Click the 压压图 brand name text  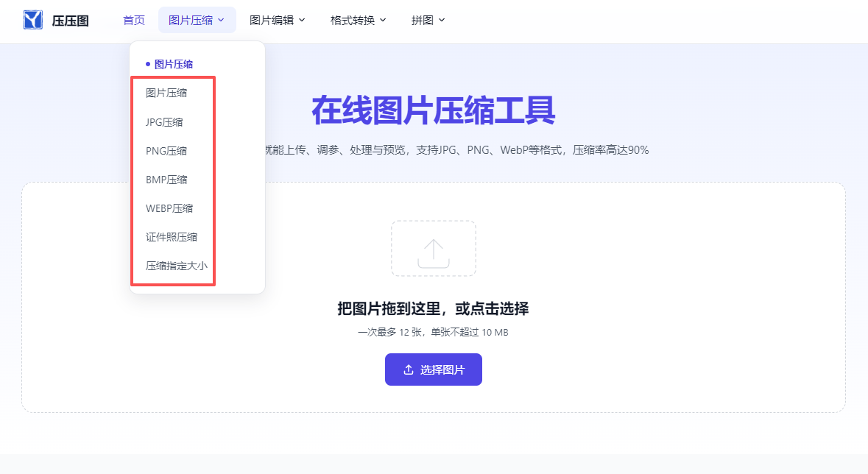[70, 21]
